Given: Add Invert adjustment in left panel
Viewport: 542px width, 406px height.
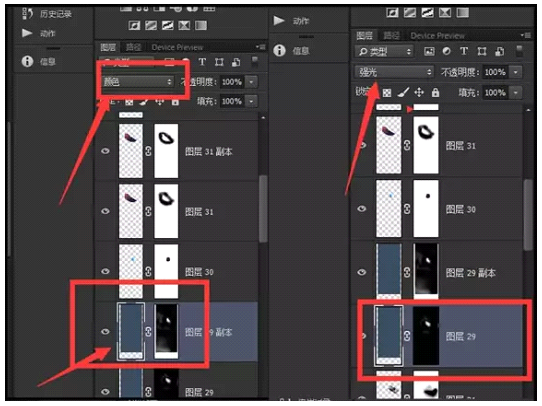Looking at the screenshot, I should click(x=134, y=25).
